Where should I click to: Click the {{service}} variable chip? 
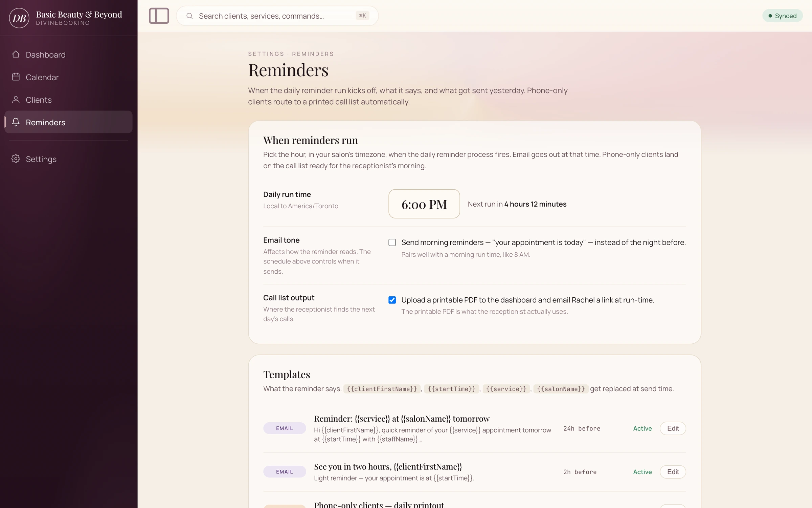click(x=506, y=389)
